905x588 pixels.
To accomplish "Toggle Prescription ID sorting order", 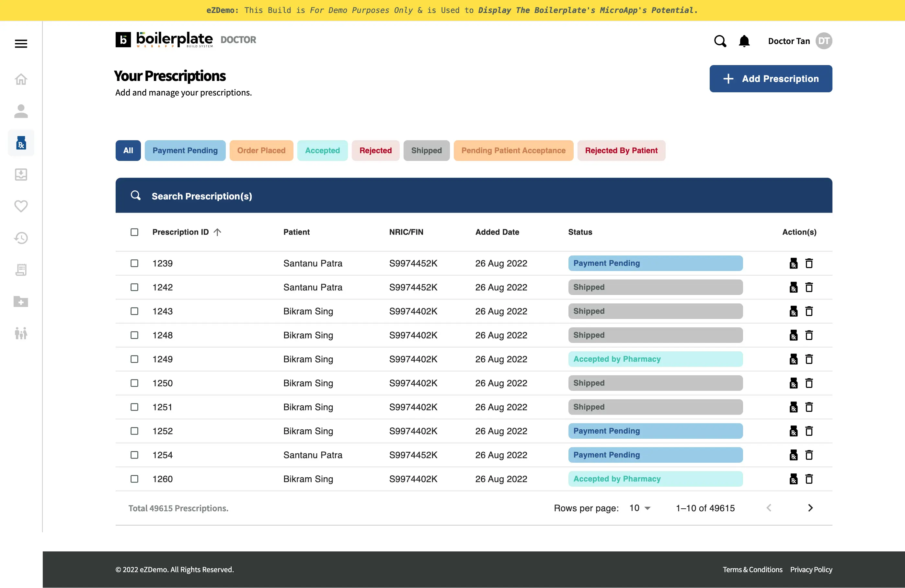I will (x=217, y=232).
